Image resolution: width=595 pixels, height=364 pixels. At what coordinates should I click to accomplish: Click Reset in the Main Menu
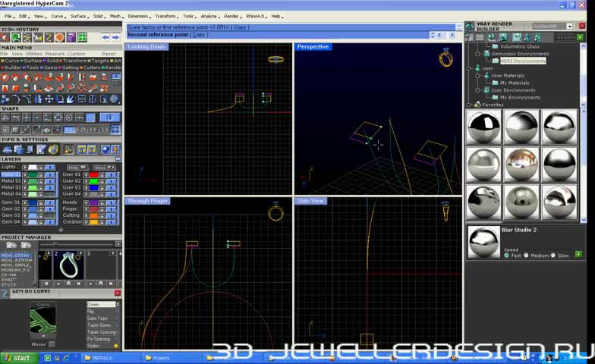(x=109, y=54)
